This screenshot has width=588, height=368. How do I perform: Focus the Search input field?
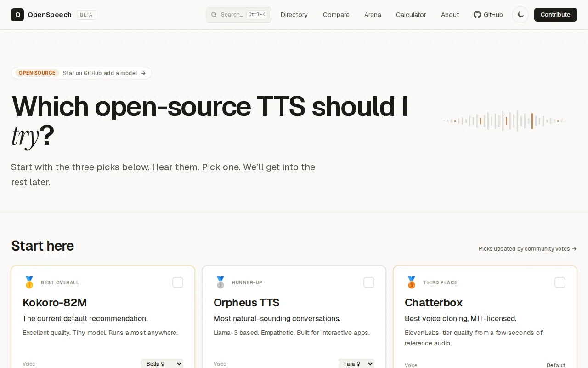click(238, 15)
